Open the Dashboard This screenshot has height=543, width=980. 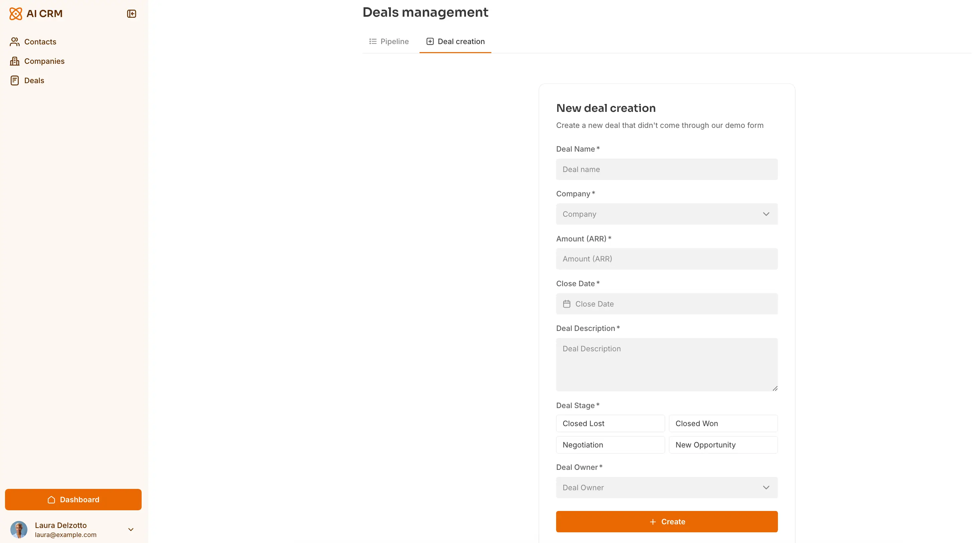[73, 499]
